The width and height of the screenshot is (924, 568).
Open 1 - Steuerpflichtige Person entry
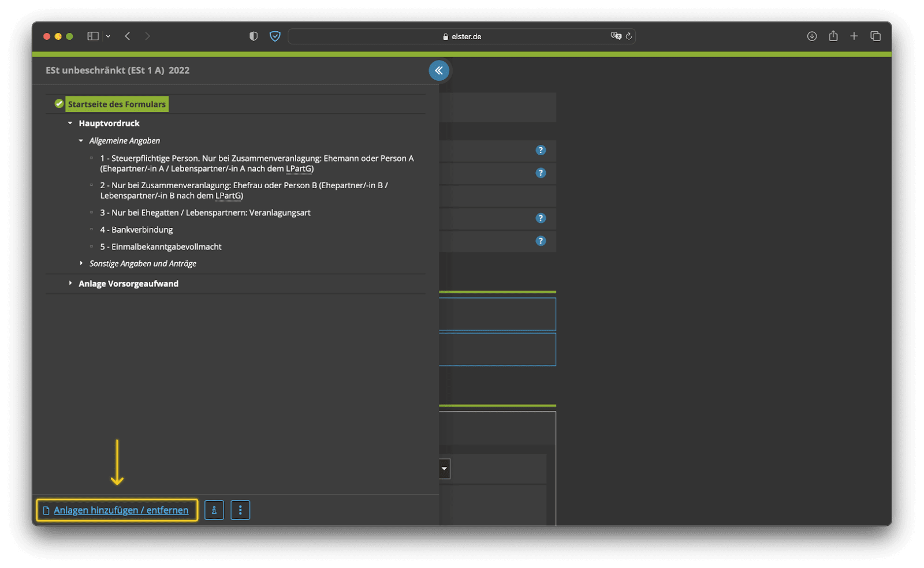click(257, 163)
